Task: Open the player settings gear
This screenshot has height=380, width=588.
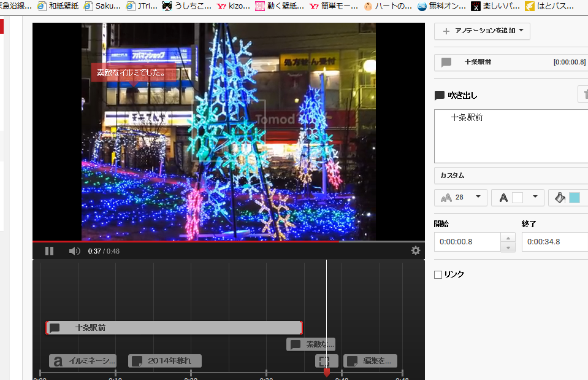Action: (416, 250)
